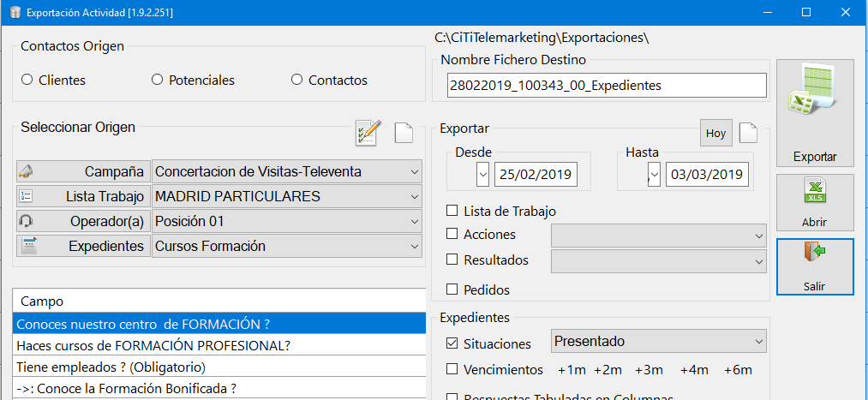Viewport: 868px width, 400px height.
Task: Open the Expedientes Cursos Formación dropdown
Action: coord(415,246)
